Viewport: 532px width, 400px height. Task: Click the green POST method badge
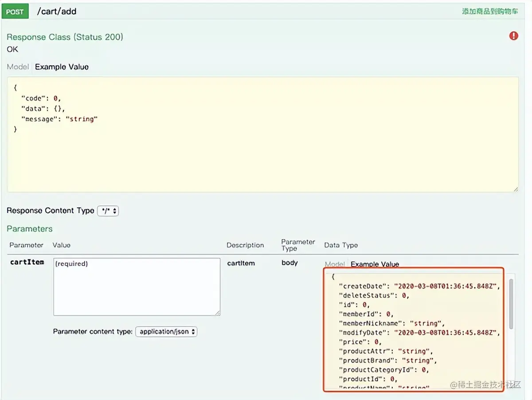pyautogui.click(x=15, y=12)
